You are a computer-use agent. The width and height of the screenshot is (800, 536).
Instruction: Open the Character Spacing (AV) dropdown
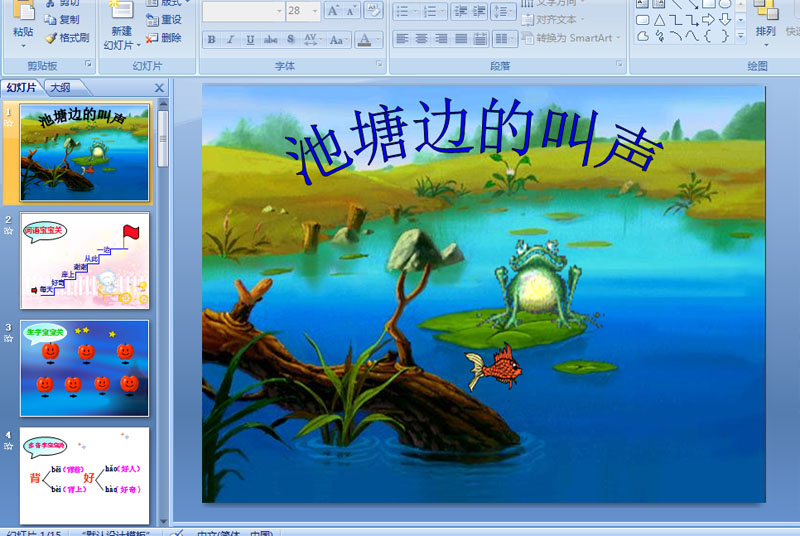point(312,39)
